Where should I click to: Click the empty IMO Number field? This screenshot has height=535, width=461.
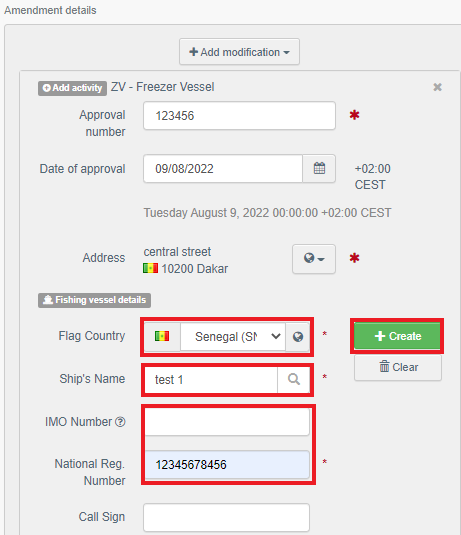click(x=227, y=422)
